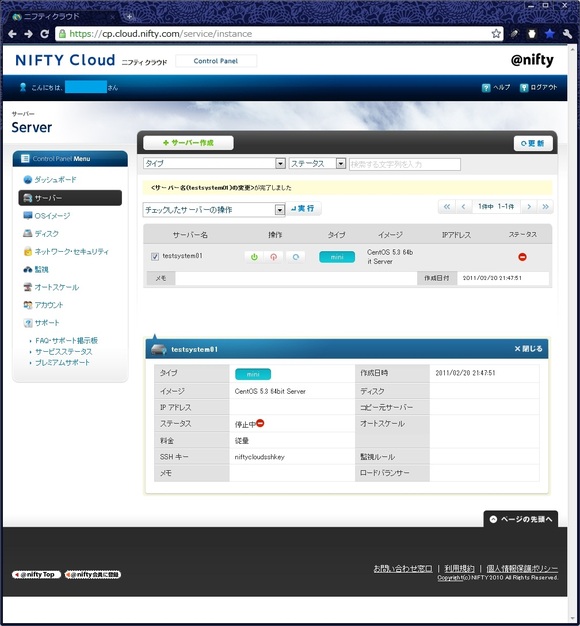Open OSイメージ menu item
This screenshot has width=580, height=626.
[47, 216]
